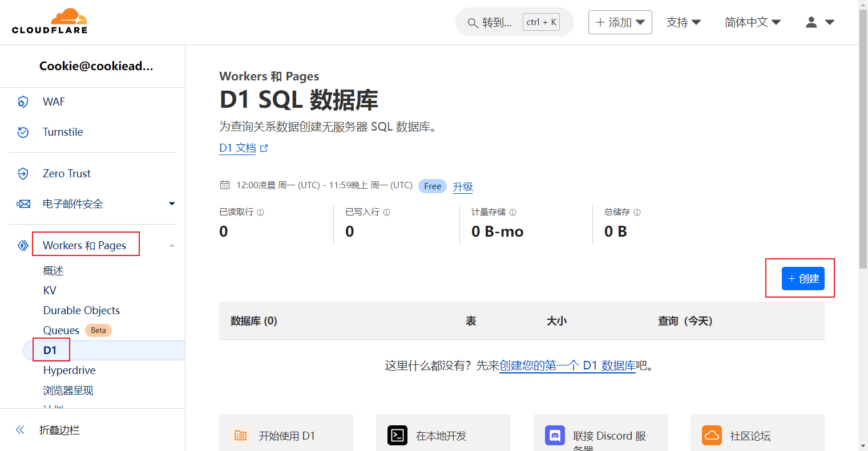
Task: Open the user account dropdown
Action: click(x=820, y=22)
